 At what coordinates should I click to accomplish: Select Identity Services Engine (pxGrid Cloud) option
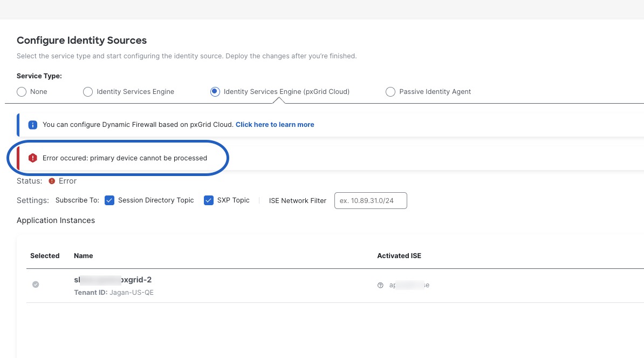click(215, 92)
